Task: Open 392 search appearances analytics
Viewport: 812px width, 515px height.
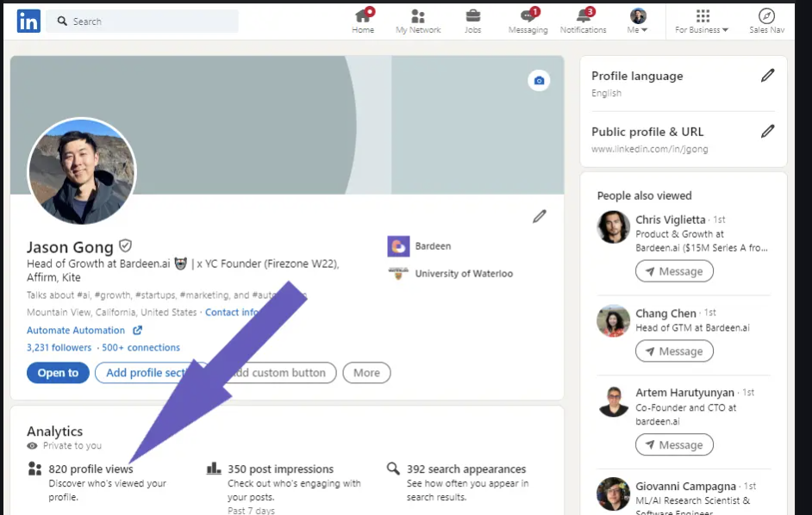Action: (466, 469)
